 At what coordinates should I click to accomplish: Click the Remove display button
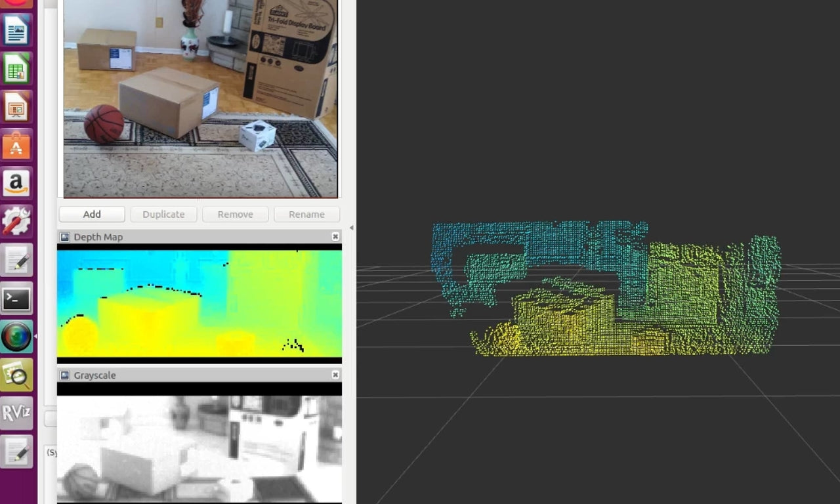pyautogui.click(x=235, y=214)
